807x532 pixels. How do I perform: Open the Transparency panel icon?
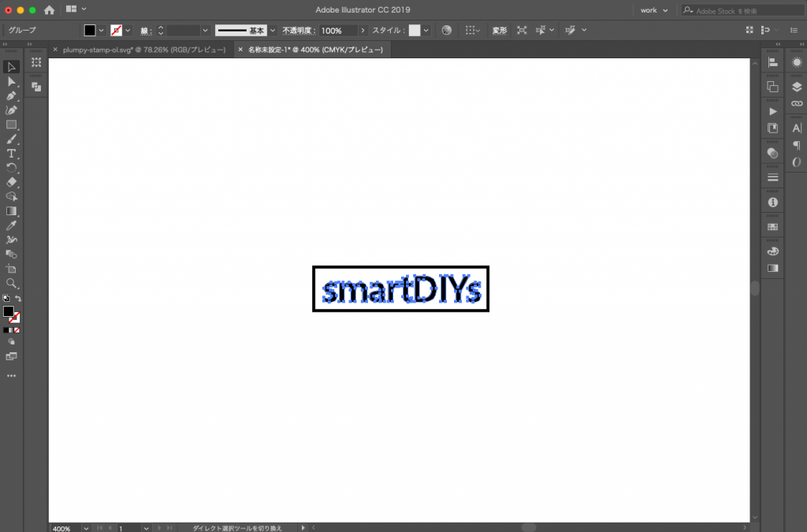click(772, 153)
